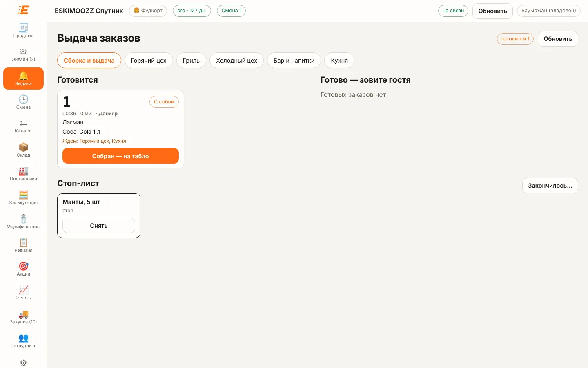Image resolution: width=588 pixels, height=368 pixels.
Task: Open the Продажа sidebar section
Action: click(x=23, y=31)
